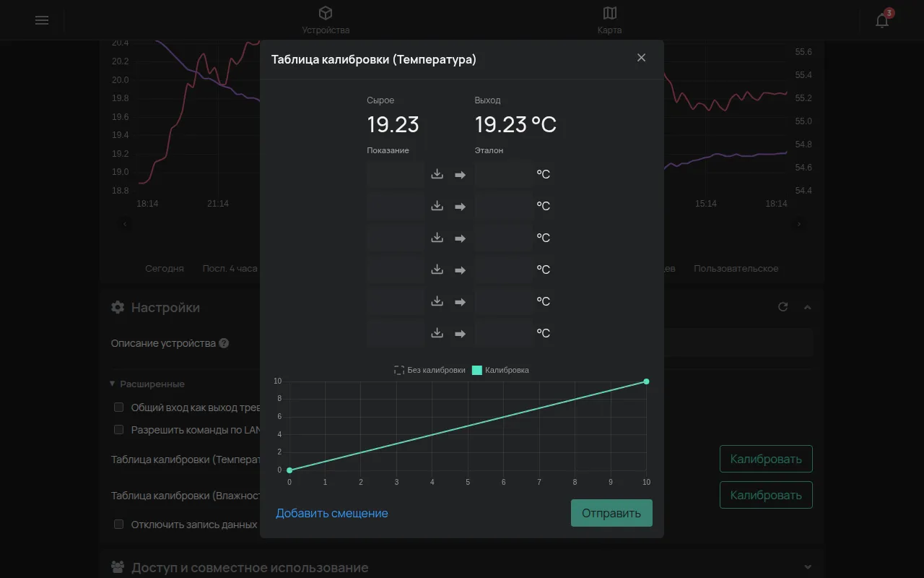Collapse the Расширенные section

pos(147,384)
